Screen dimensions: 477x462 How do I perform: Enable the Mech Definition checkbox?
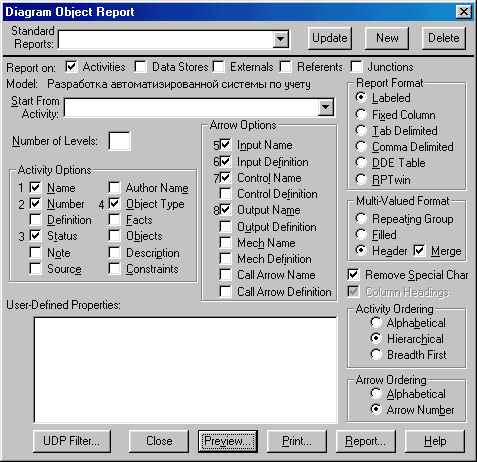click(x=225, y=258)
